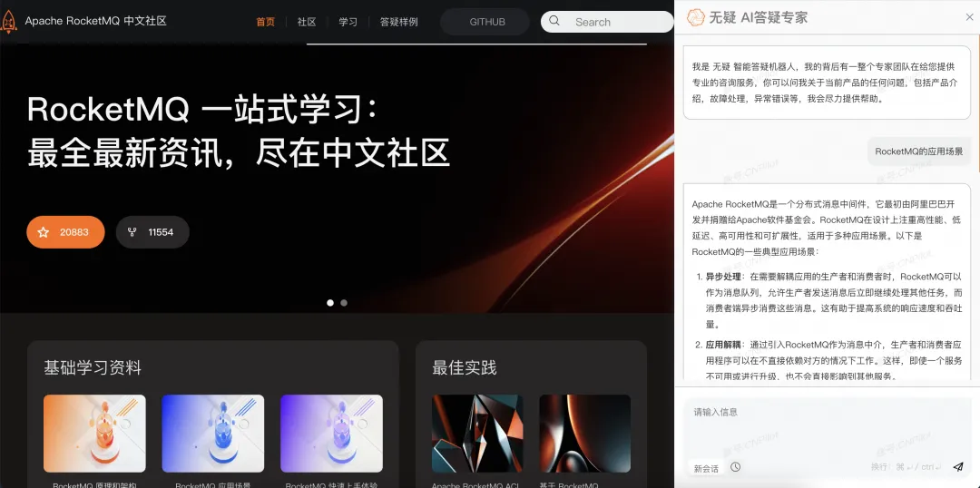Viewport: 980px width, 488px height.
Task: Click the magnifier icon in the search box
Action: click(554, 21)
